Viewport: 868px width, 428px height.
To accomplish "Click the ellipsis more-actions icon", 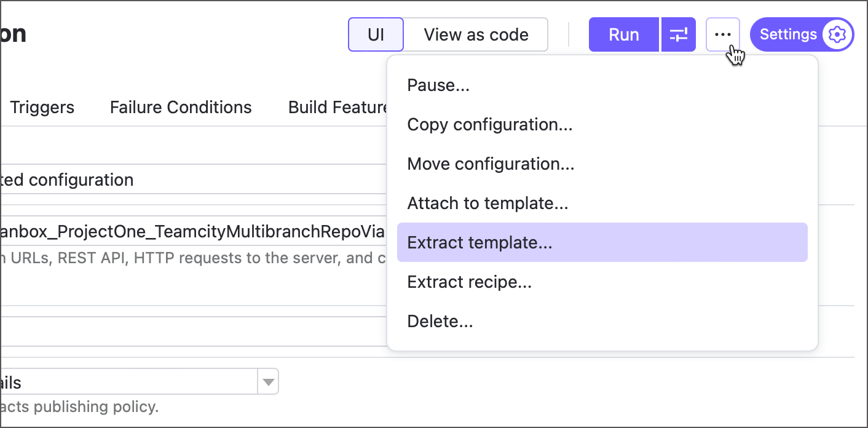I will 722,34.
